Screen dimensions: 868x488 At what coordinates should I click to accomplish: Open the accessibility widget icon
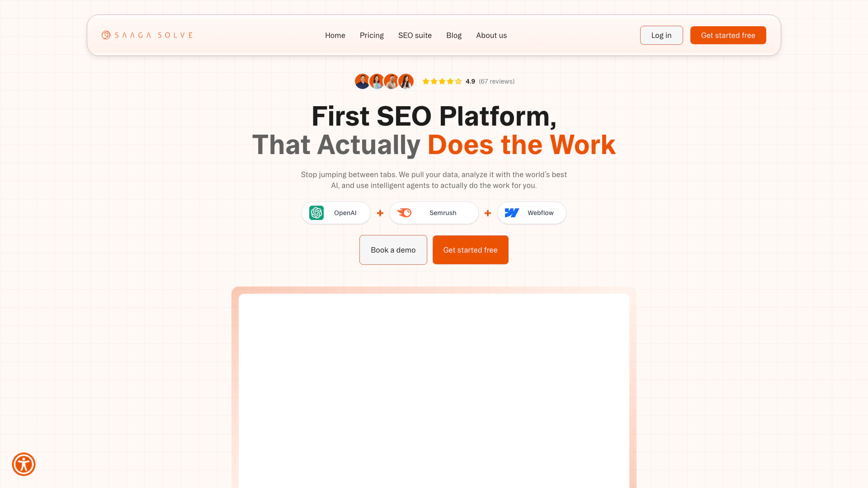click(24, 464)
